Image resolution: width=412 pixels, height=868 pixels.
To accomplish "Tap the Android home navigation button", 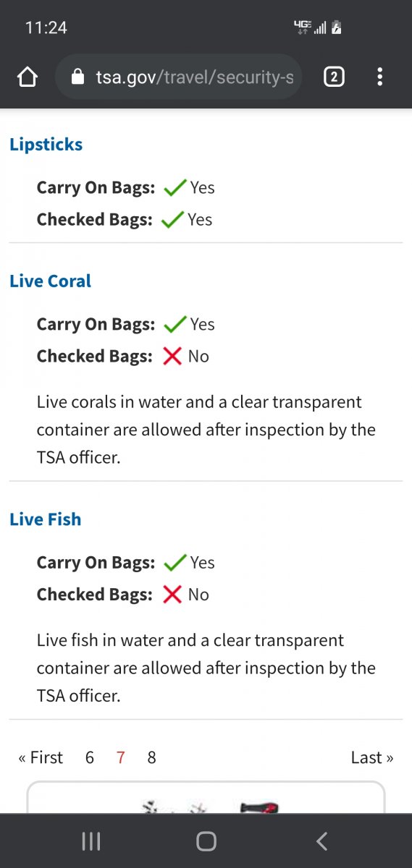I will click(x=206, y=841).
